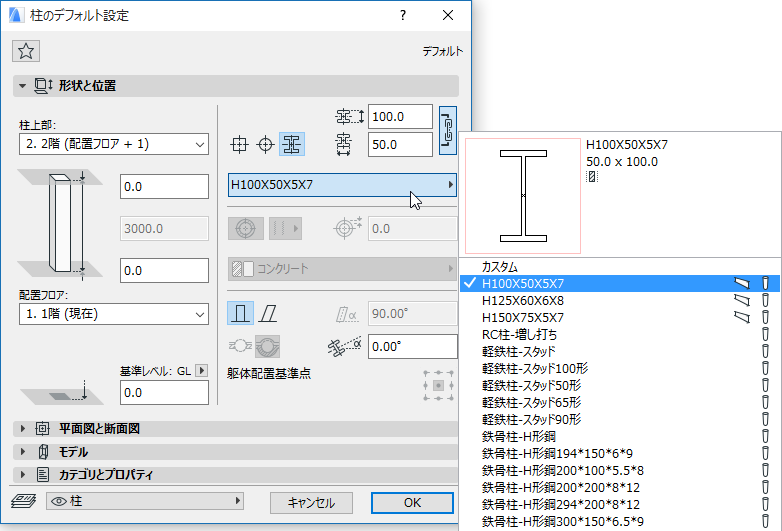This screenshot has width=782, height=531.
Task: Click the rotation angle field showing 0.00°
Action: (412, 346)
